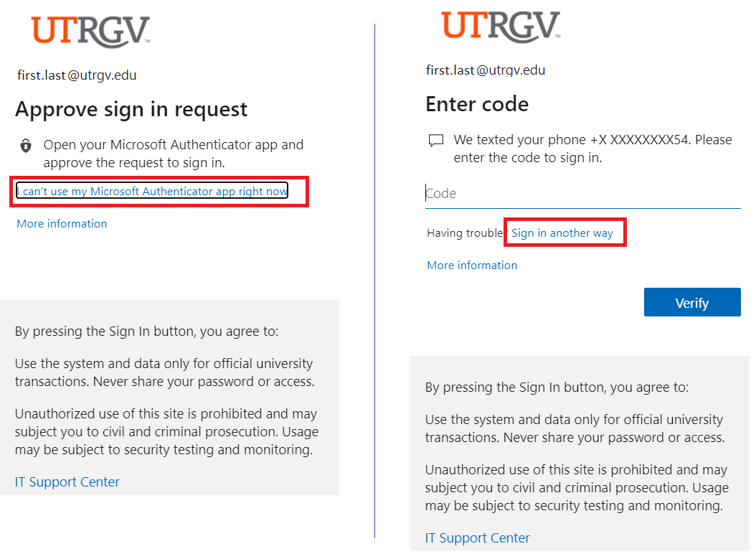
Task: Click the Approve sign in request heading
Action: coord(131,110)
